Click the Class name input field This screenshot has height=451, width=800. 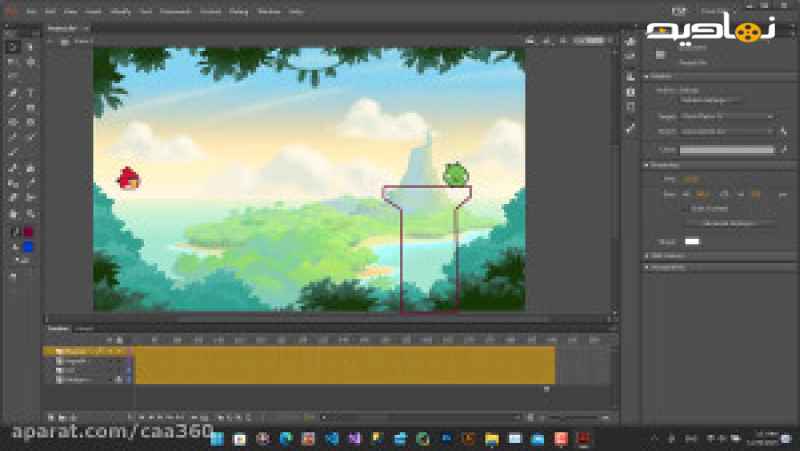[x=727, y=150]
